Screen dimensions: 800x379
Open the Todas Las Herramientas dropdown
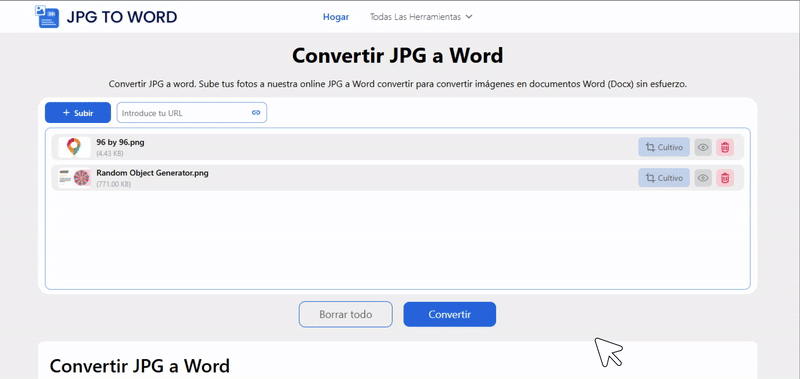(x=421, y=17)
